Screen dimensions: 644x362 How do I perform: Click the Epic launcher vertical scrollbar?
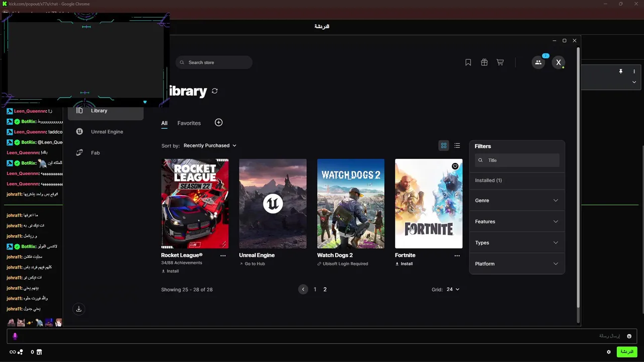coord(578,178)
